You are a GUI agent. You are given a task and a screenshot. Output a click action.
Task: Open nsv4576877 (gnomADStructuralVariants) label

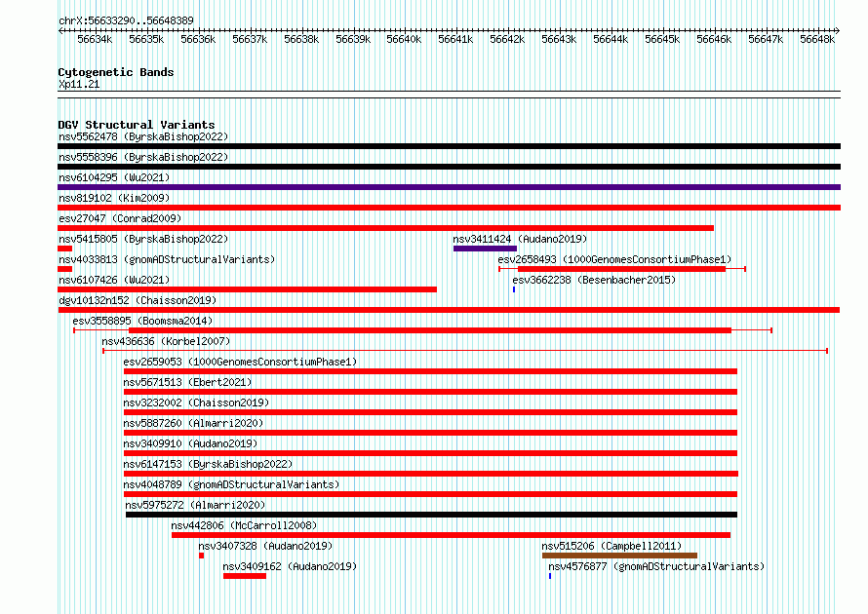pyautogui.click(x=656, y=566)
